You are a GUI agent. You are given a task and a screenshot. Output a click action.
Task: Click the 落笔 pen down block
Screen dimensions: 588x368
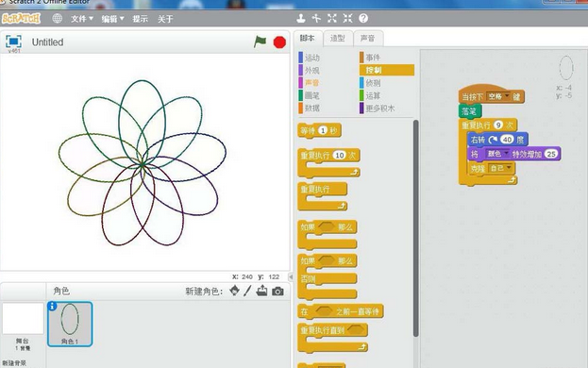469,111
